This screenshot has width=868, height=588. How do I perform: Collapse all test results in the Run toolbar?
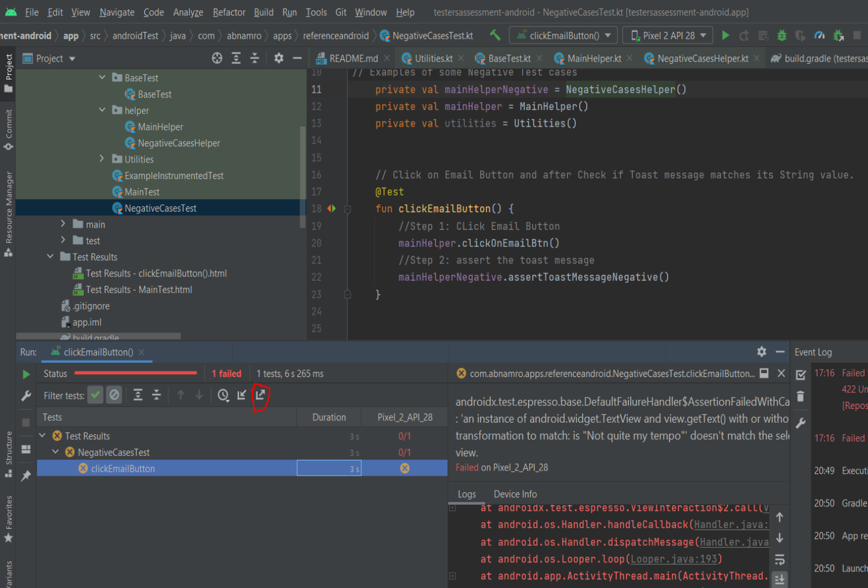(x=156, y=395)
